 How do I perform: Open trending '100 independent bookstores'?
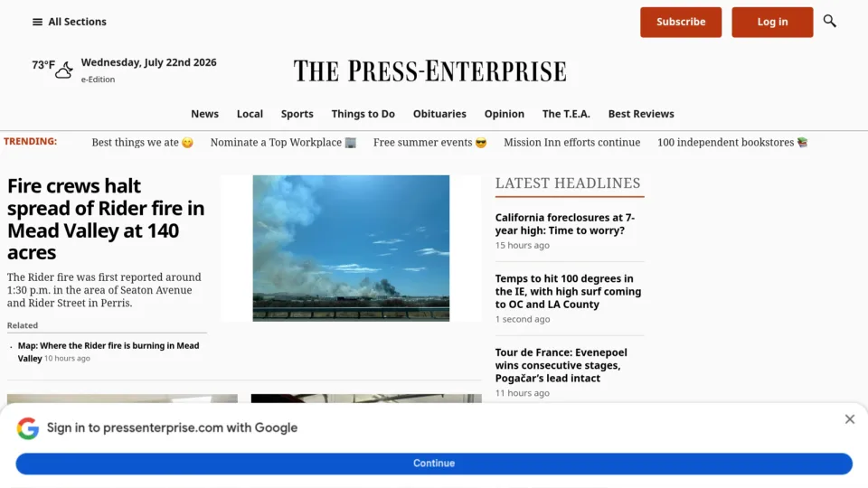[x=732, y=143]
